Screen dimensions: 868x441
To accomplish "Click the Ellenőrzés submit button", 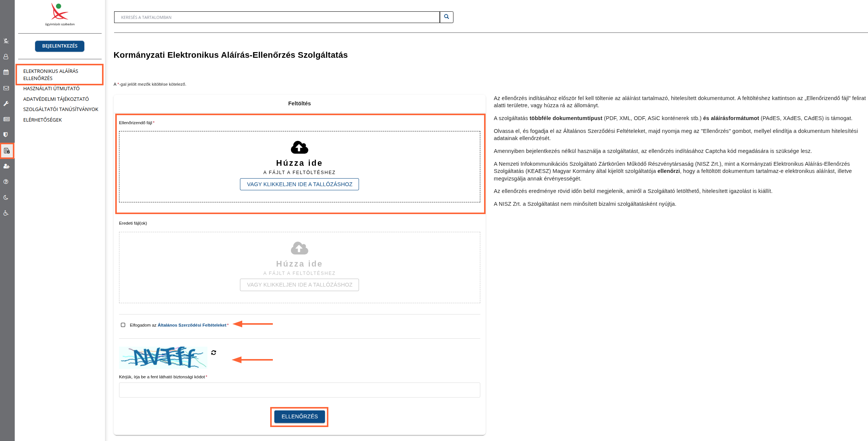I will click(299, 416).
